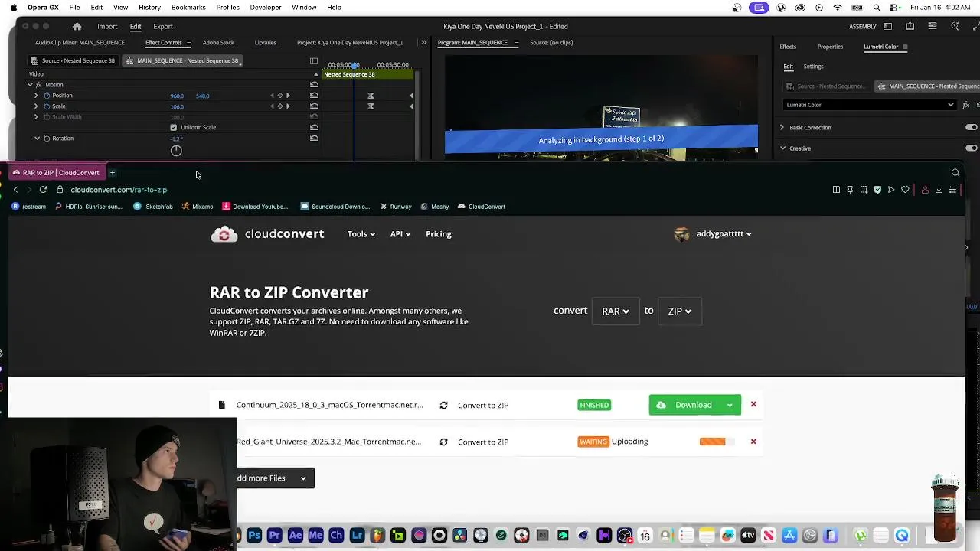Reload the CloudConvert page in Opera
Screen dimensions: 980x551
(x=43, y=190)
